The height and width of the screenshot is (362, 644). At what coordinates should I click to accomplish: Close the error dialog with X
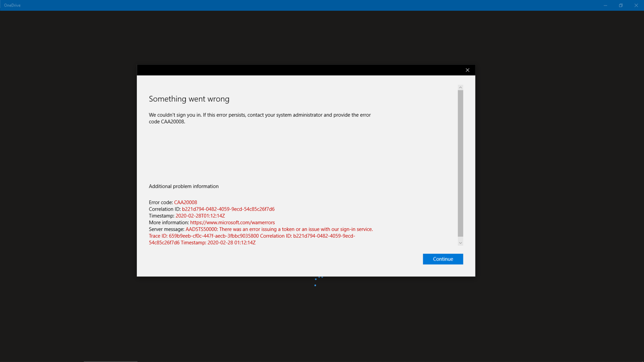[x=467, y=70]
